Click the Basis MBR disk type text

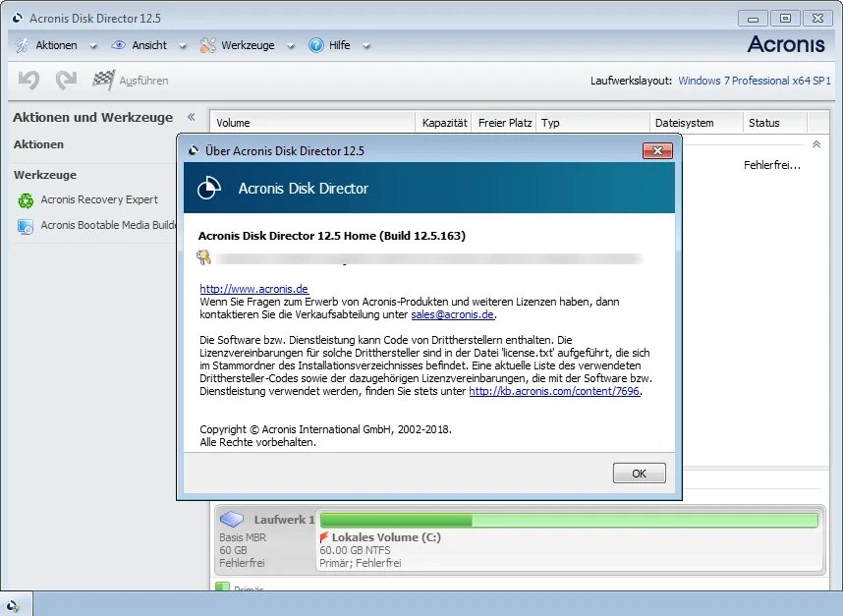(x=243, y=537)
